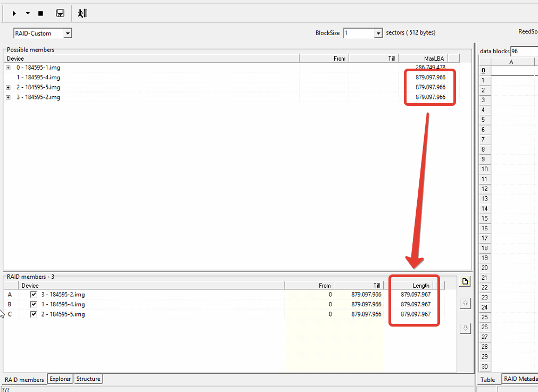Select row 20 in the block table

[485, 268]
